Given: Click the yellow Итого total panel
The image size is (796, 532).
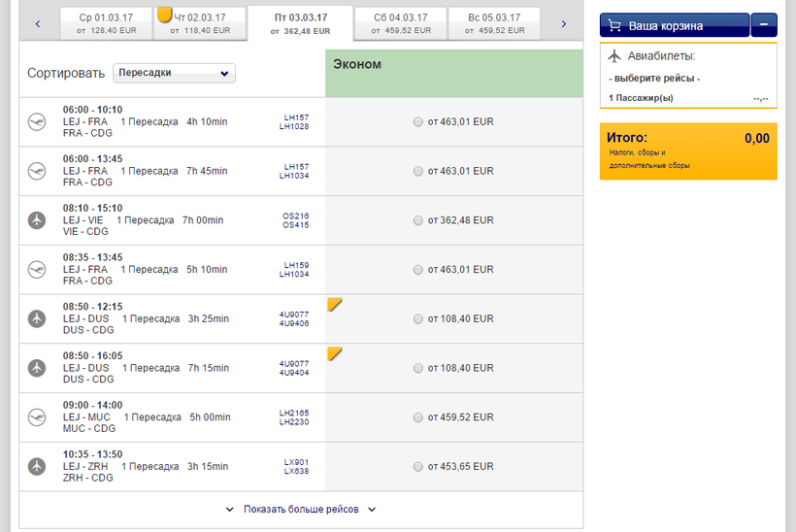Looking at the screenshot, I should point(688,150).
